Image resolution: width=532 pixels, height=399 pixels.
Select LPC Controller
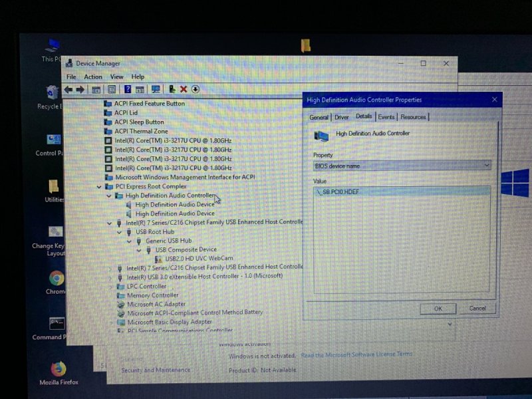coord(146,287)
